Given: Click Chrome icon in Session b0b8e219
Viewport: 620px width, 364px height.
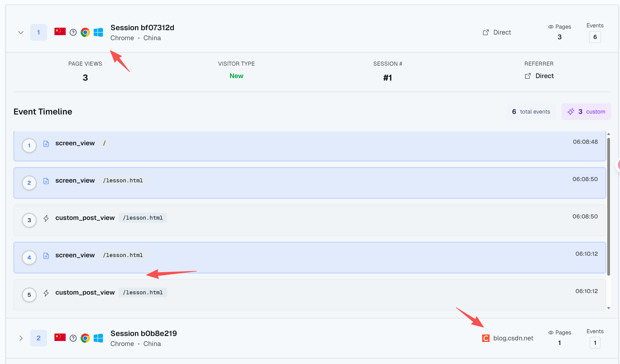Looking at the screenshot, I should pos(85,338).
